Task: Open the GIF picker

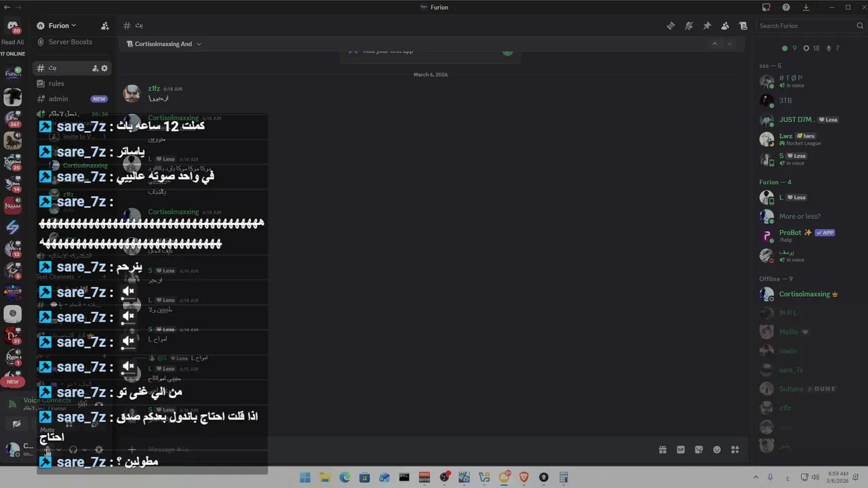Action: (x=681, y=449)
